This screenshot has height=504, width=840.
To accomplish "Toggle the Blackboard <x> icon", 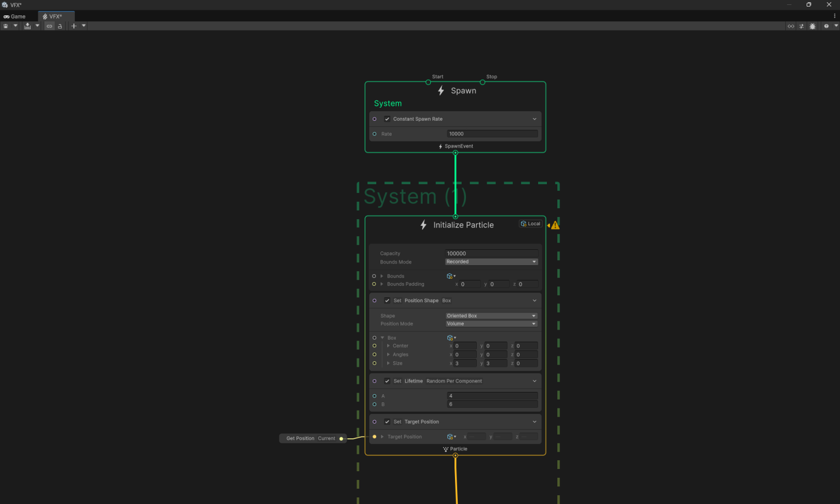I will coord(791,26).
